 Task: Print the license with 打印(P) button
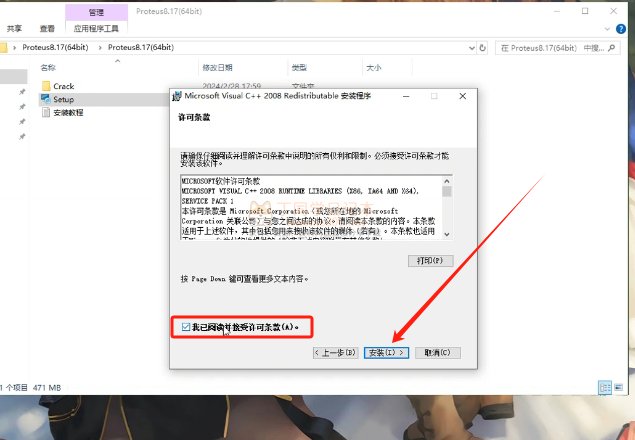point(430,261)
